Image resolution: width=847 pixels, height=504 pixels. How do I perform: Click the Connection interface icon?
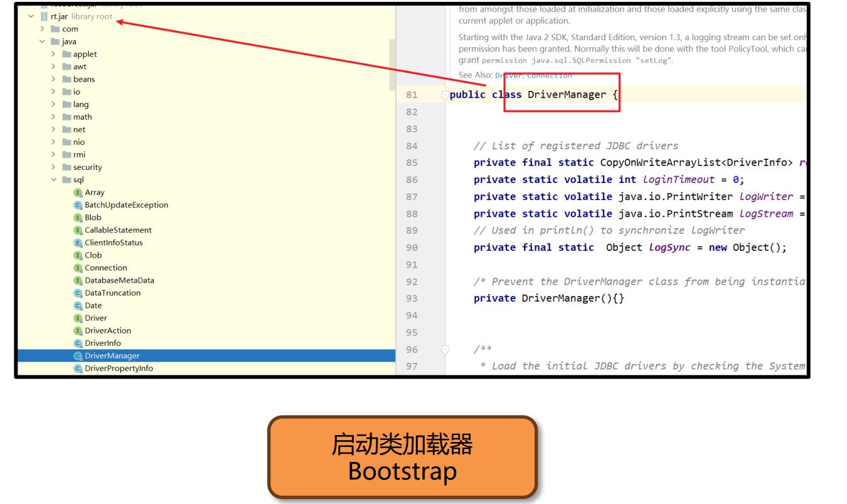click(x=78, y=268)
